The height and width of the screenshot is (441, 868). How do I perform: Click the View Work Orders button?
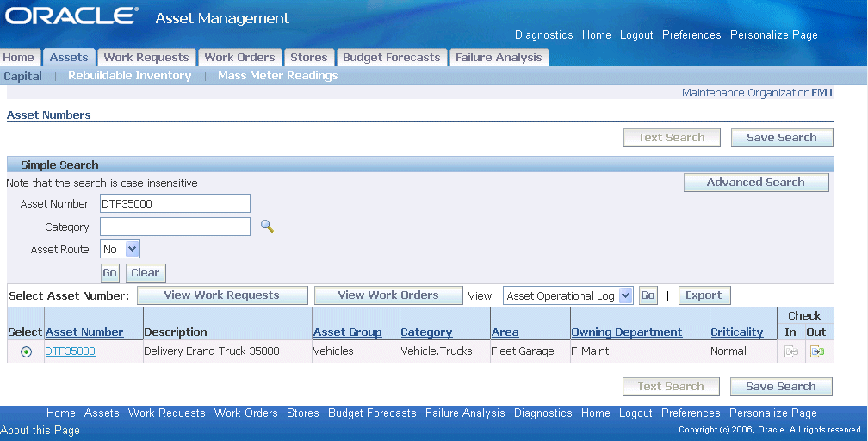[x=388, y=295]
